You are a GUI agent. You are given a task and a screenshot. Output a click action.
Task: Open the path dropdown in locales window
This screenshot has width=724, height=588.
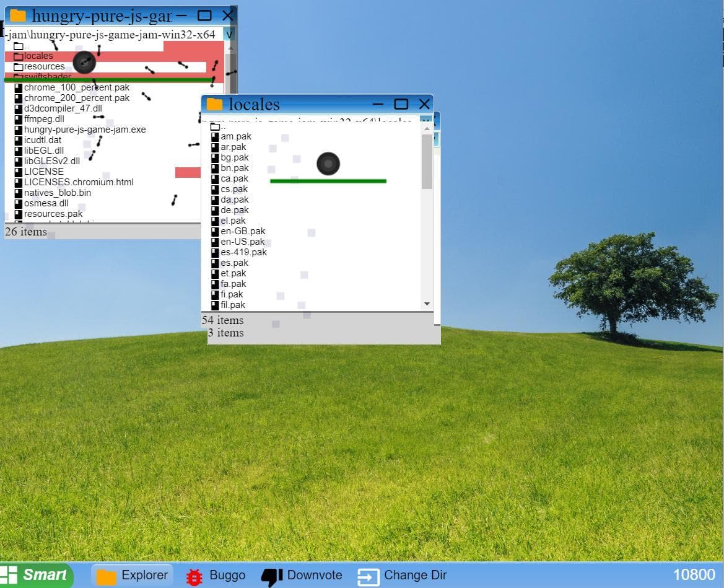(425, 121)
